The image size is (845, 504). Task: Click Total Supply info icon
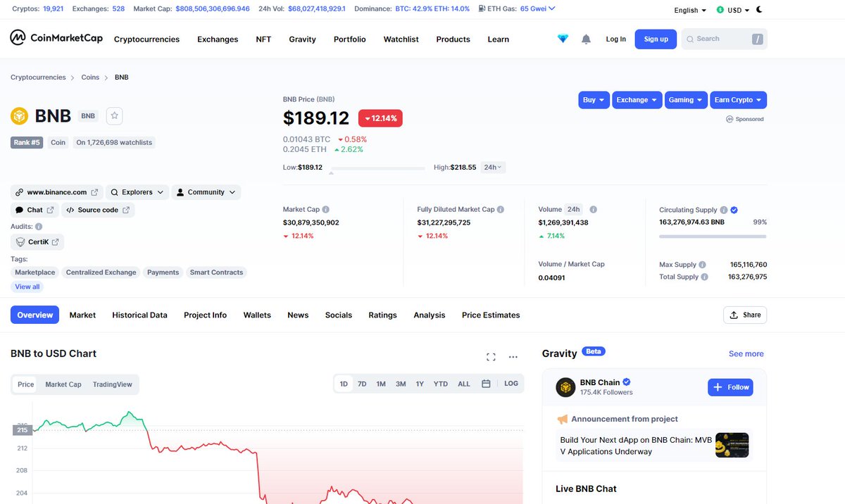click(704, 277)
